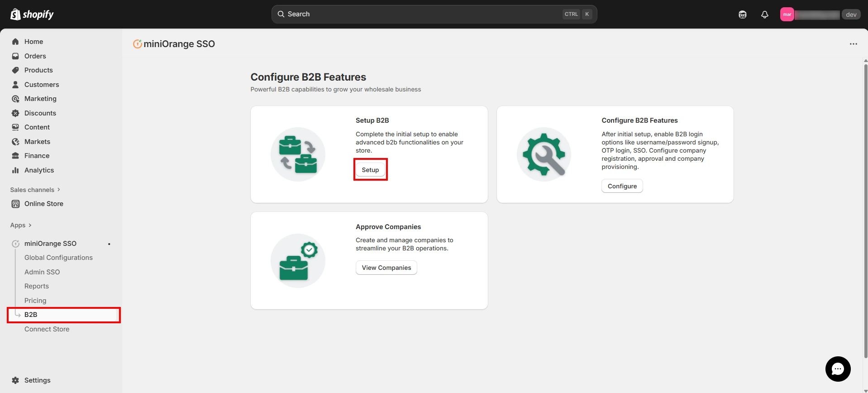Open the Connect Store menu item
The height and width of the screenshot is (393, 868).
(x=47, y=329)
